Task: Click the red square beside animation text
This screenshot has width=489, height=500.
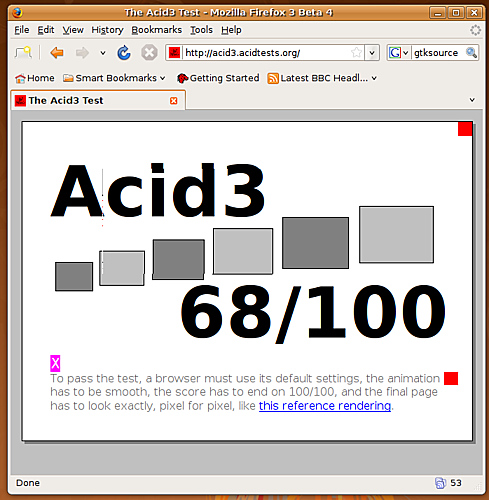Action: point(451,379)
